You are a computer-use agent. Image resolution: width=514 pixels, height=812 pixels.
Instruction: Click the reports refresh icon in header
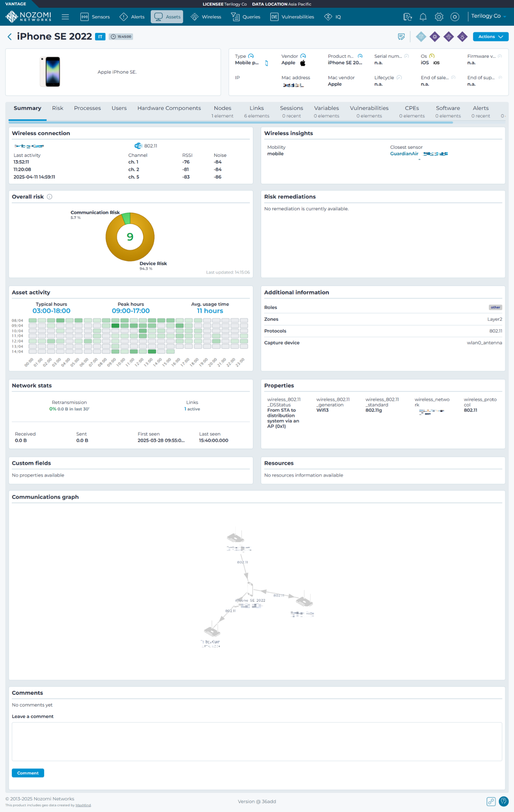coord(408,17)
